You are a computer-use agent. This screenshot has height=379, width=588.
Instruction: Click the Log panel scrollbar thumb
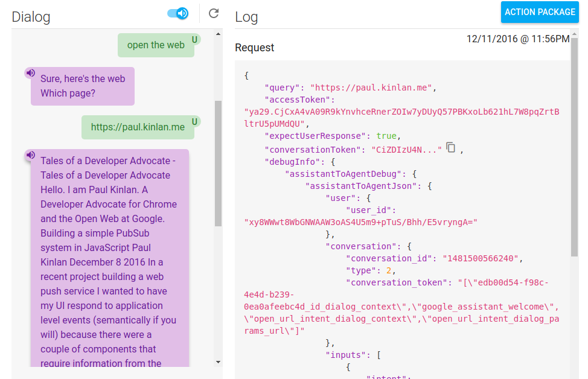click(x=574, y=157)
